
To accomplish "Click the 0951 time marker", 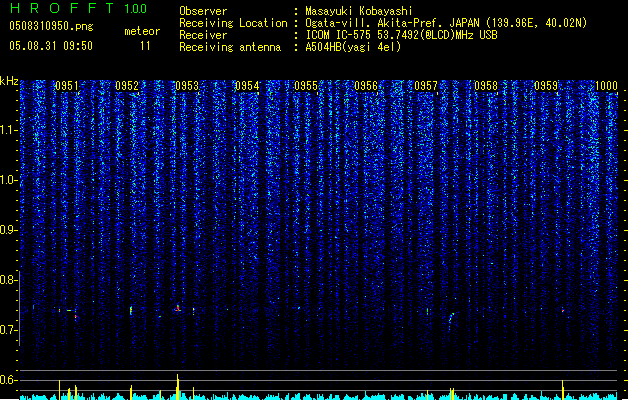I will (67, 86).
